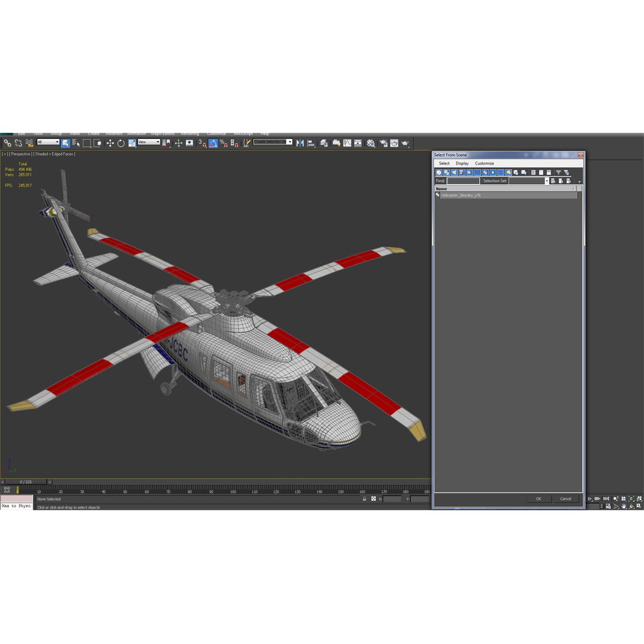
Task: Click Edit Named Selection Sets icon
Action: point(246,143)
